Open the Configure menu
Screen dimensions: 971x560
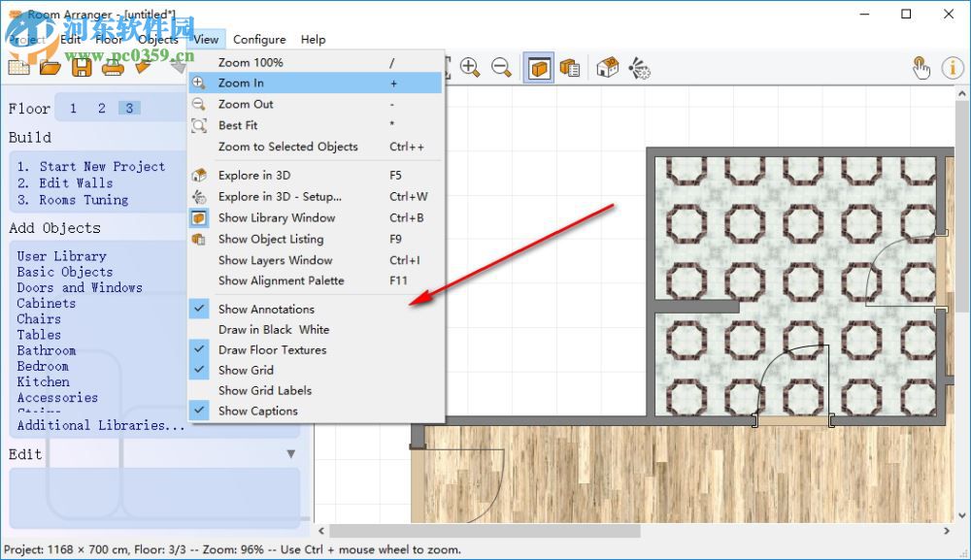(x=259, y=40)
